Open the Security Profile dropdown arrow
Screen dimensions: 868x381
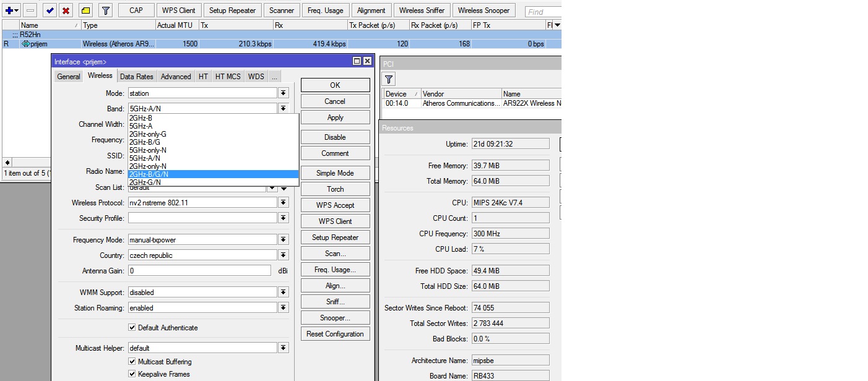click(283, 218)
